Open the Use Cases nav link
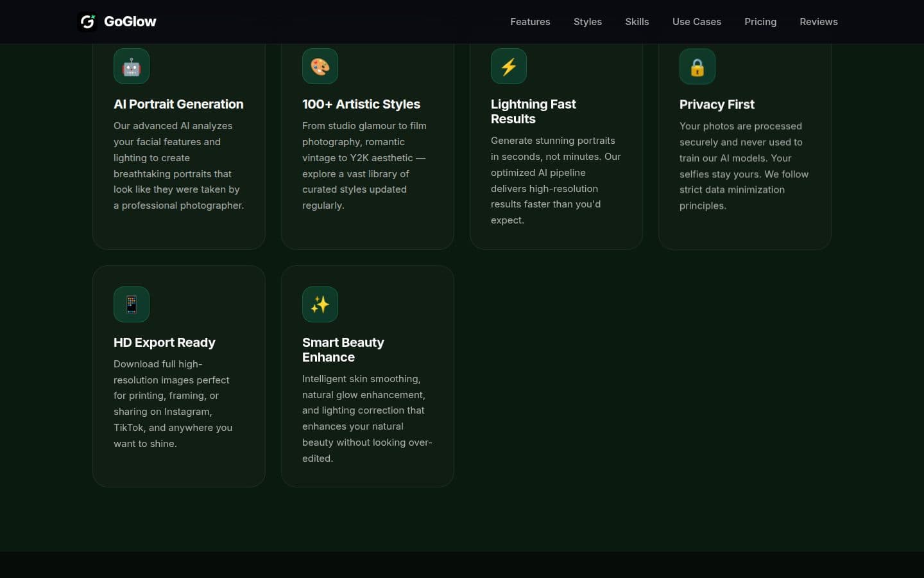This screenshot has width=924, height=578. (x=697, y=22)
